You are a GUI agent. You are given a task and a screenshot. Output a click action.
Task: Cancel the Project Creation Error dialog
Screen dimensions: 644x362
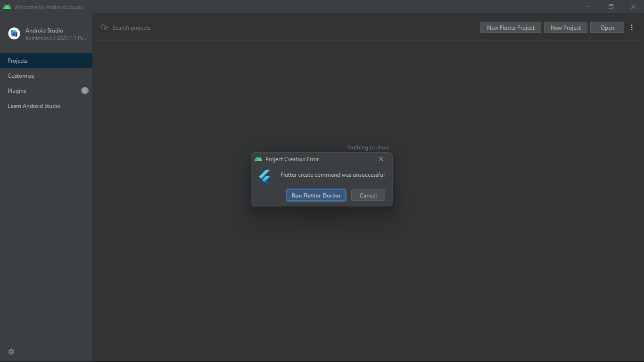pos(368,195)
